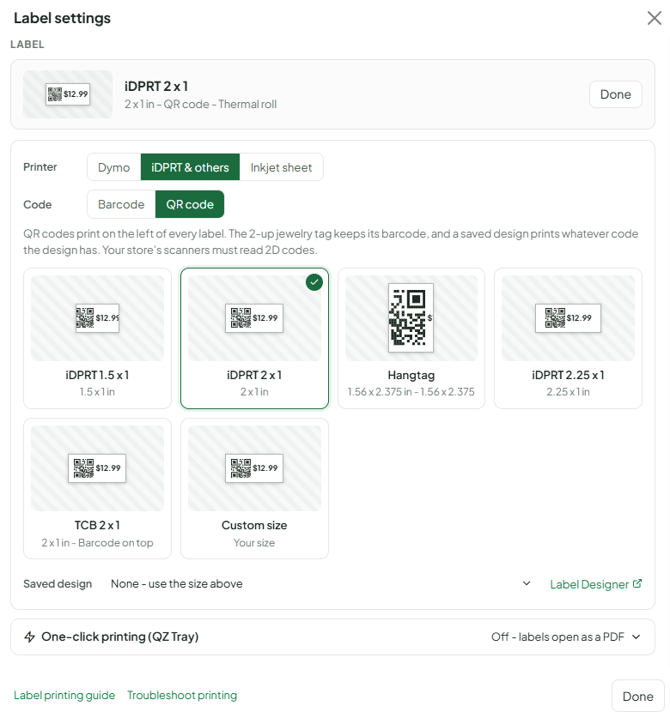
Task: Click the 'Your size' text under Custom size
Action: click(x=254, y=543)
